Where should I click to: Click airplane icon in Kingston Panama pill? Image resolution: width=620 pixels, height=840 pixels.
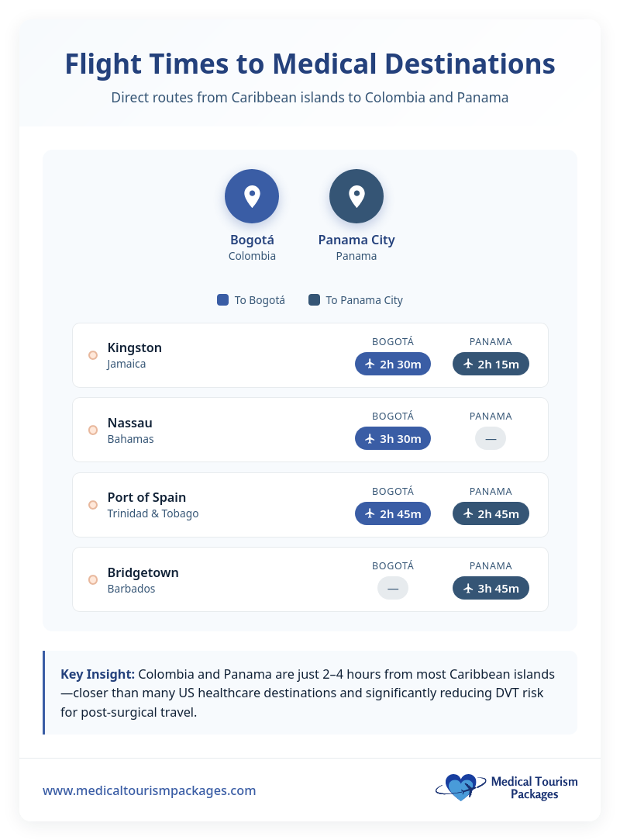(x=468, y=364)
